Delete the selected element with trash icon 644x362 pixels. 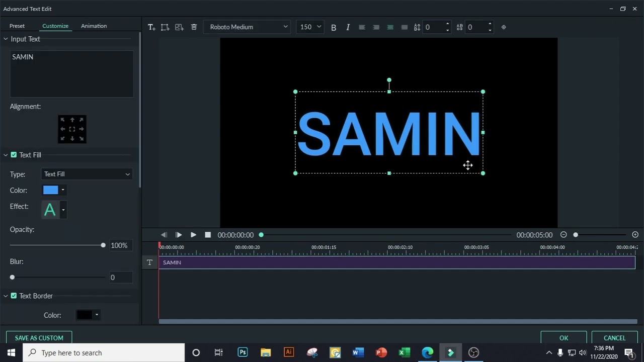click(x=194, y=27)
